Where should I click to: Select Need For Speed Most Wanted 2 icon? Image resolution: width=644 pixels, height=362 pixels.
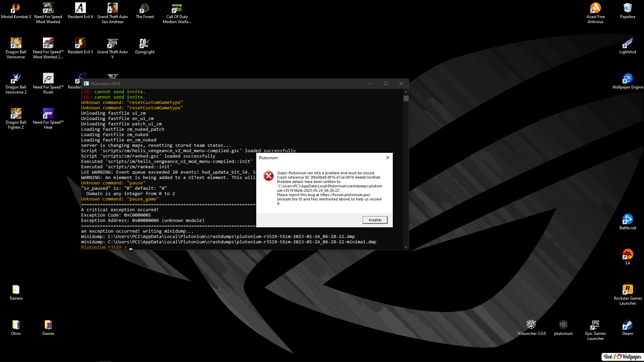click(48, 48)
